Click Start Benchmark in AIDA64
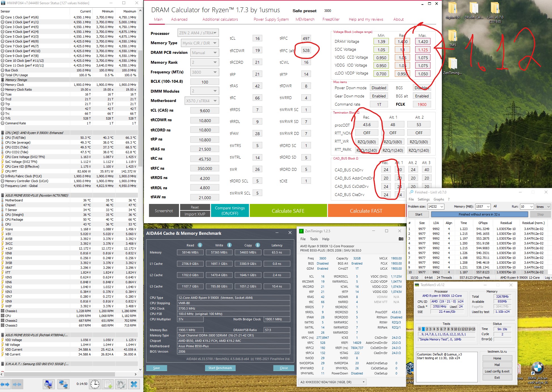The width and height of the screenshot is (552, 392). point(220,368)
